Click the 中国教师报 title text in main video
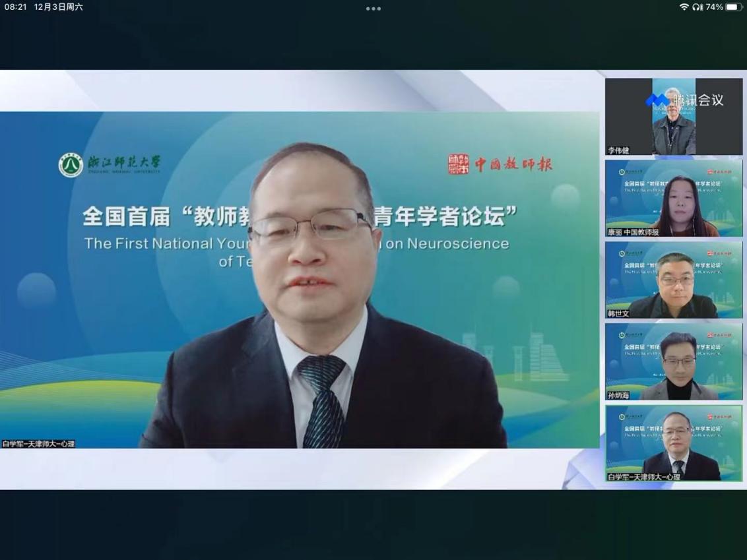The image size is (747, 560). (513, 164)
